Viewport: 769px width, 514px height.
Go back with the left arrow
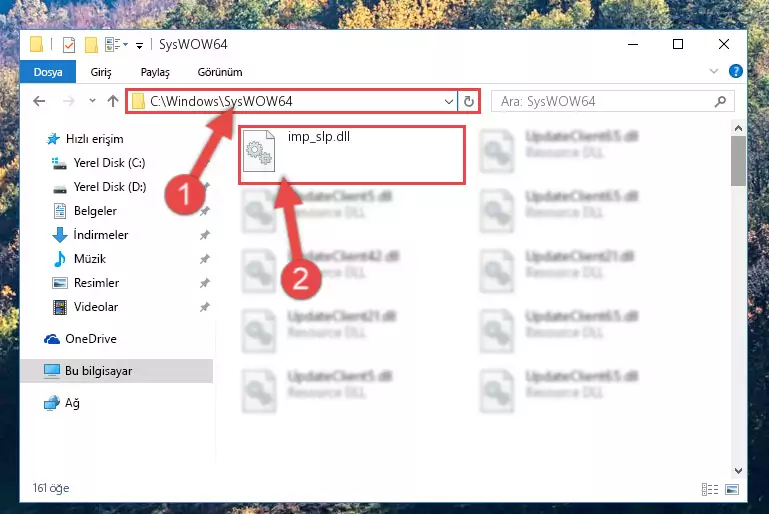click(x=39, y=102)
